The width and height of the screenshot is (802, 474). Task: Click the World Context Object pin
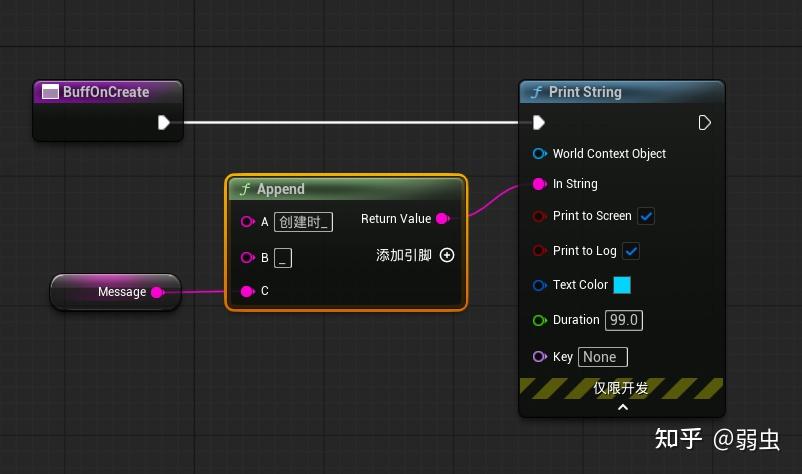click(540, 153)
